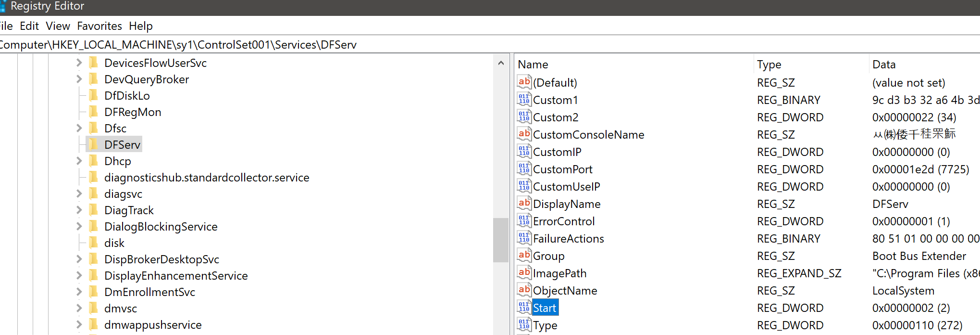Click the DFServ folder icon
This screenshot has width=980, height=335.
[x=94, y=144]
